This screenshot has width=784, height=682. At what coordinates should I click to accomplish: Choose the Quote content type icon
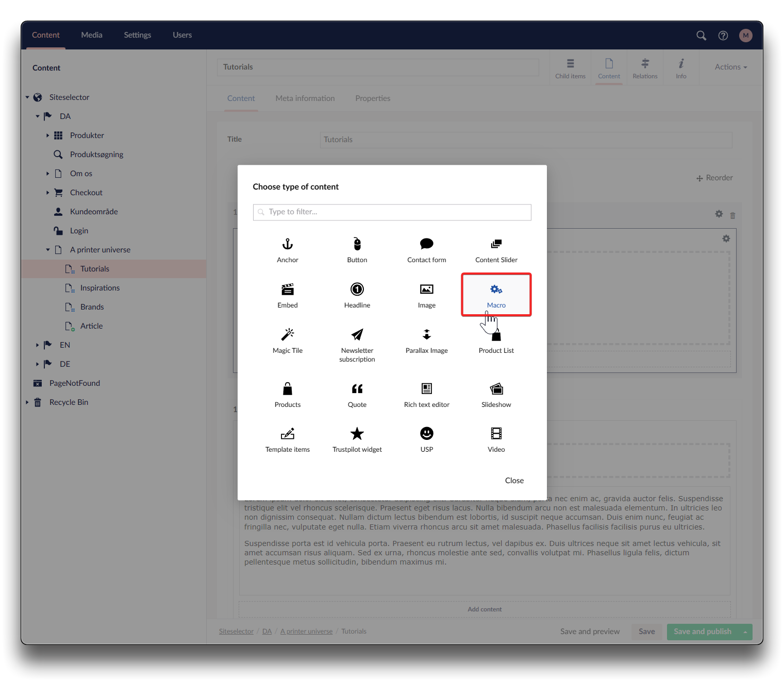click(x=357, y=389)
